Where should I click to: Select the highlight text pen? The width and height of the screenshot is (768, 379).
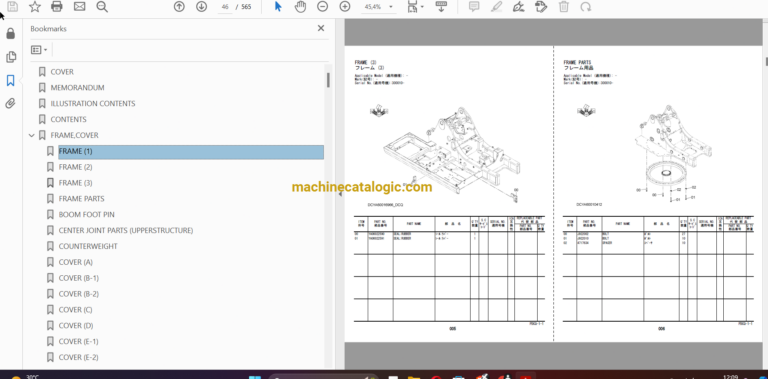pos(496,6)
